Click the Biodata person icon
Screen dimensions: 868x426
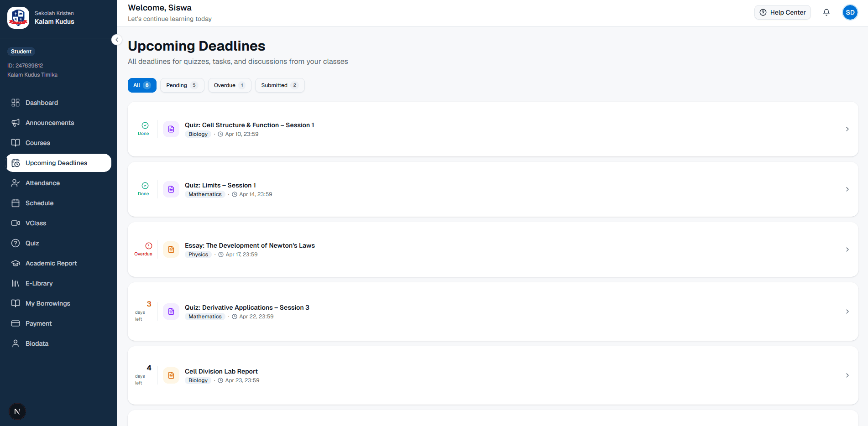tap(16, 343)
